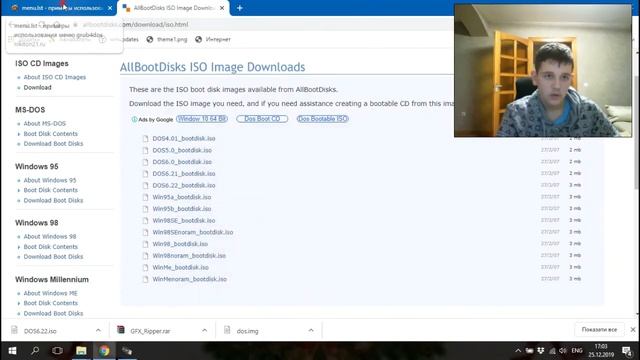Open volume control in system tray
This screenshot has width=640, height=360.
point(563,351)
